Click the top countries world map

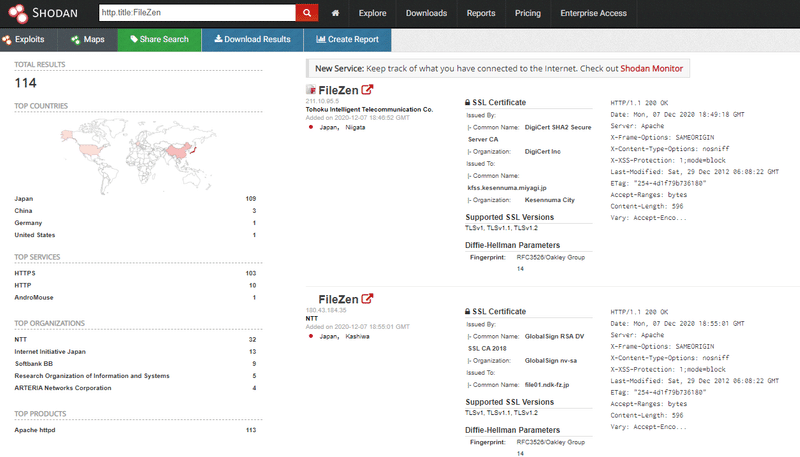(x=138, y=155)
